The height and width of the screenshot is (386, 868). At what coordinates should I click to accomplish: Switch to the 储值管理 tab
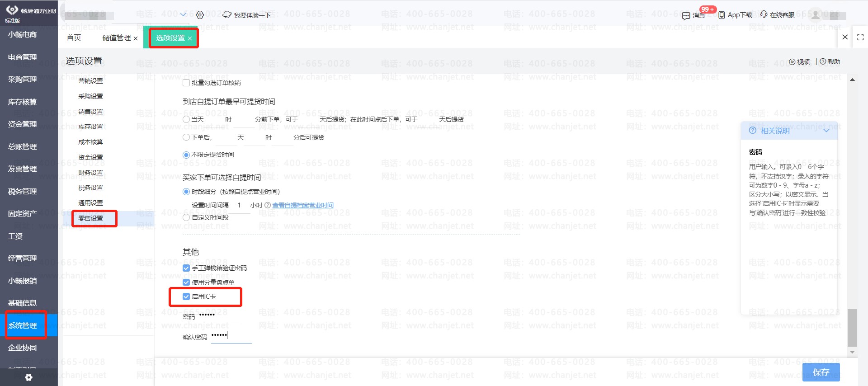pos(117,38)
